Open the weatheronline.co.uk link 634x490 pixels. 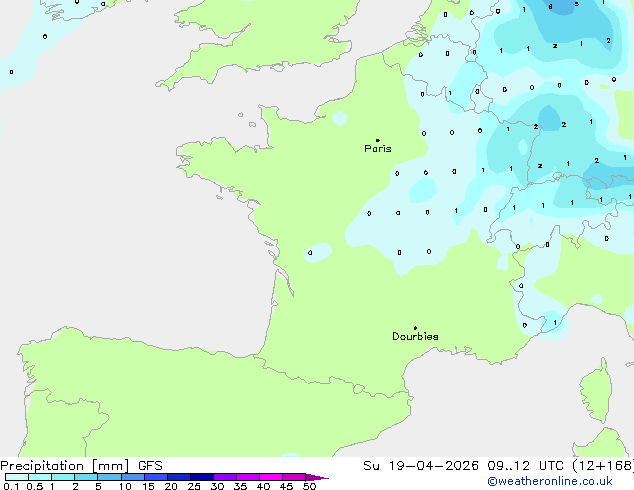pyautogui.click(x=550, y=481)
